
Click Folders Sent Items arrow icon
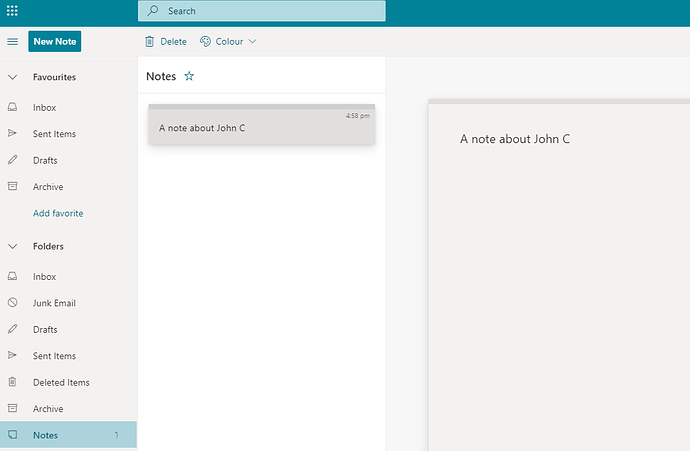pos(12,355)
